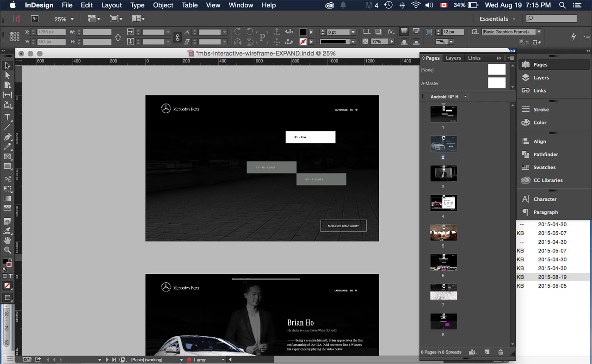Screen dimensions: 592x364
Task: Select the Gradient Swatch tool
Action: [x=7, y=198]
